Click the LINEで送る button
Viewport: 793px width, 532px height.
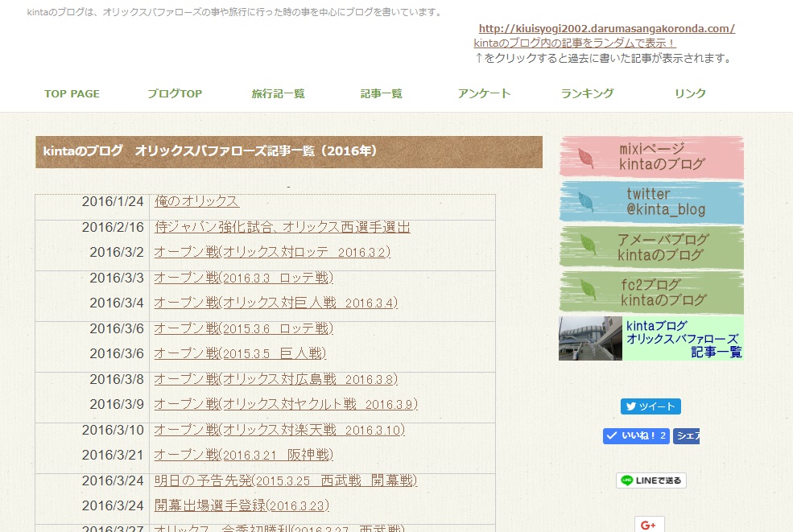pos(651,480)
